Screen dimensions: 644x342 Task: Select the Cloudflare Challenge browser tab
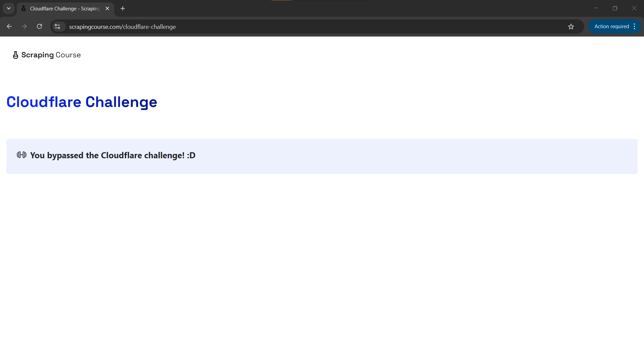[x=65, y=9]
